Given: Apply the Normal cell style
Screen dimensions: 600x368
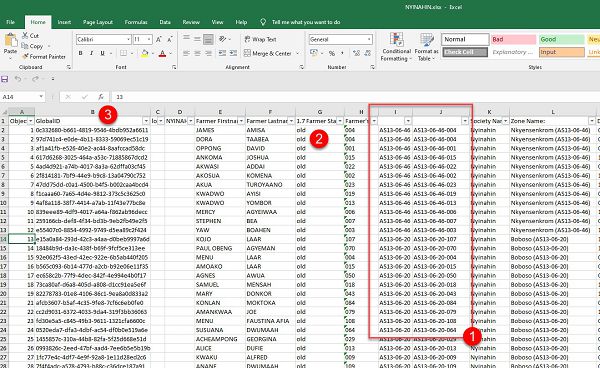Looking at the screenshot, I should (465, 39).
